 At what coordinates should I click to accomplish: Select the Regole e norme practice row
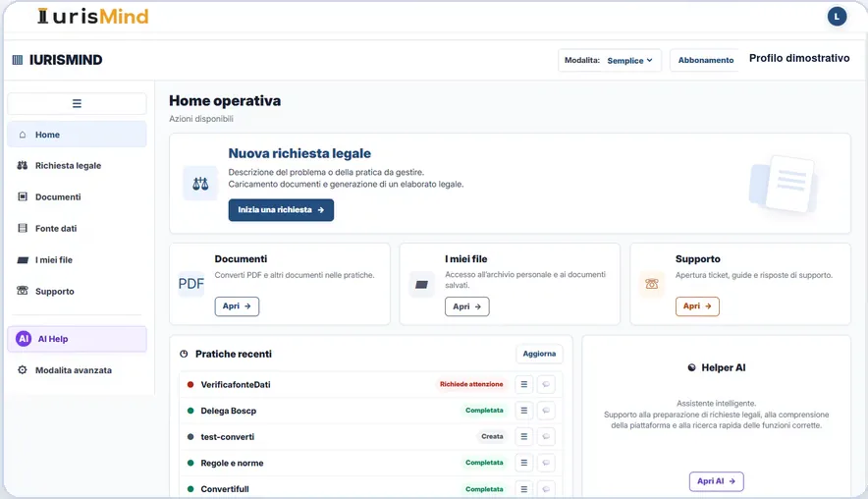(371, 463)
